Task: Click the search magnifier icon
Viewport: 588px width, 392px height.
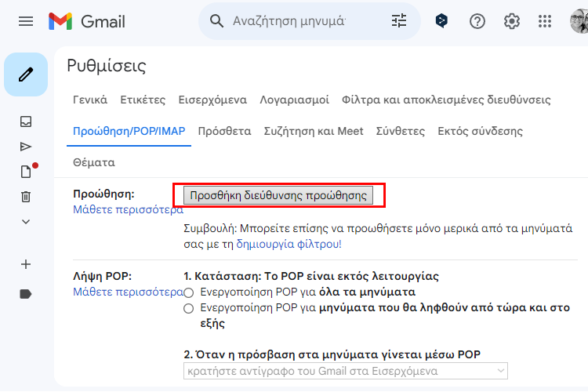Action: [x=216, y=21]
